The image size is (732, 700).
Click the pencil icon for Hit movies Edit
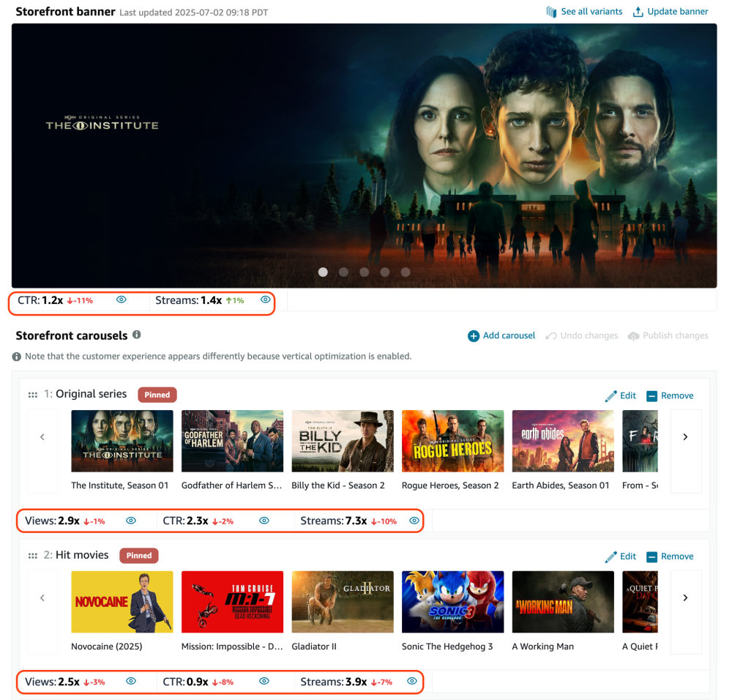click(x=610, y=556)
